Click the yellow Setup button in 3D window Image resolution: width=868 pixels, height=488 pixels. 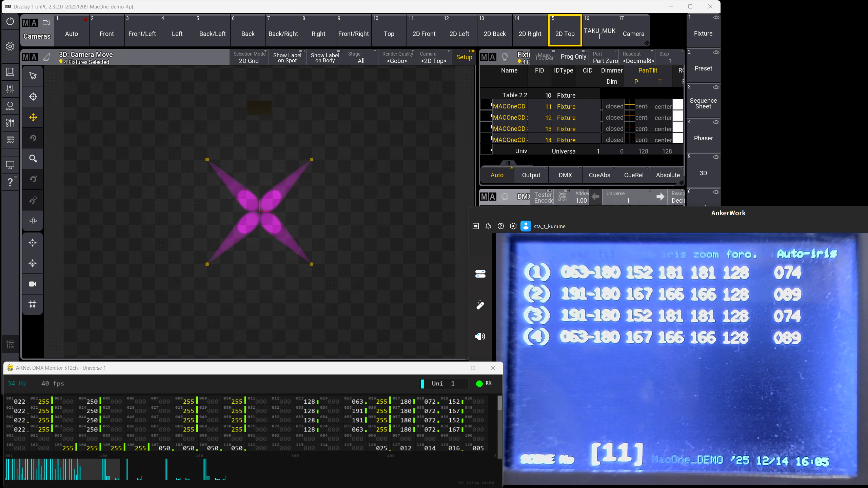click(464, 57)
